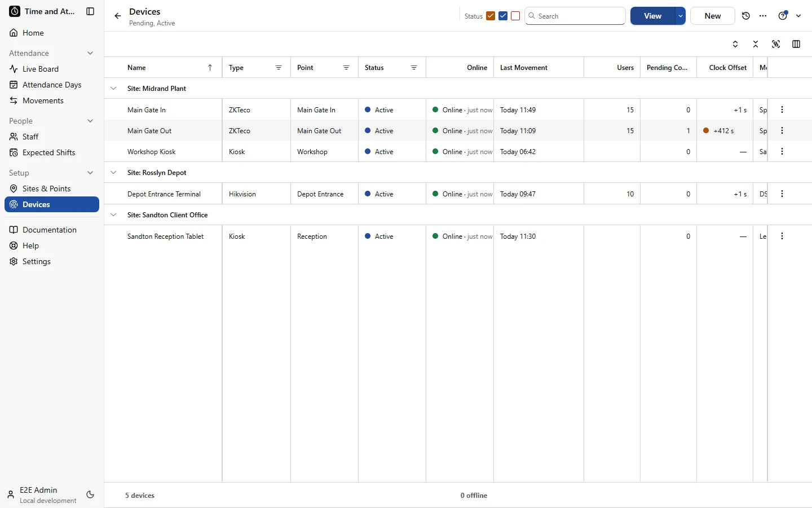Screen dimensions: 812x508
Task: Collapse the Setup sidebar section
Action: [90, 173]
